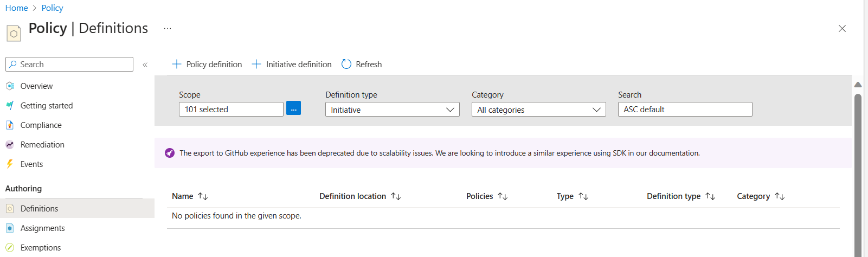Viewport: 868px width, 257px height.
Task: Click the Assignments icon in sidebar
Action: (10, 228)
